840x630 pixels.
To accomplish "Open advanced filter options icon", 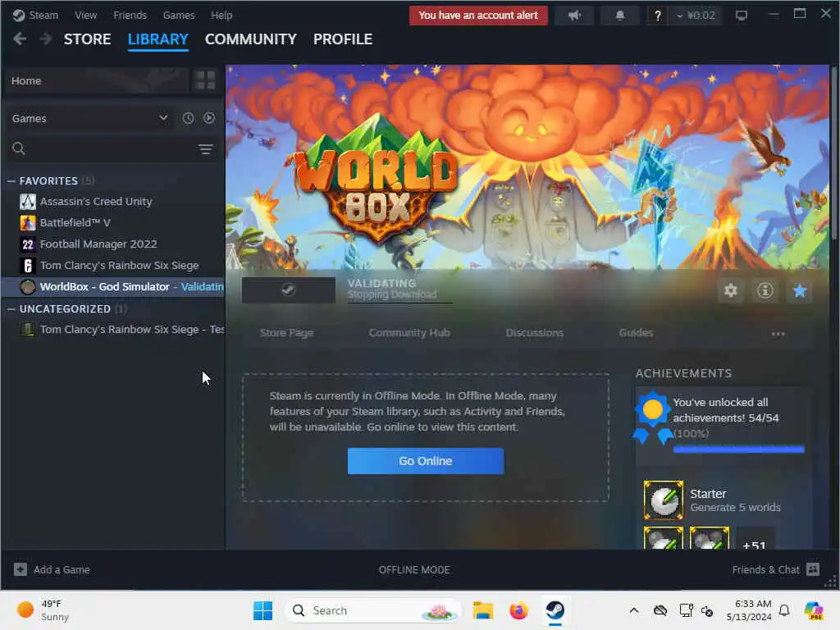I will (206, 149).
